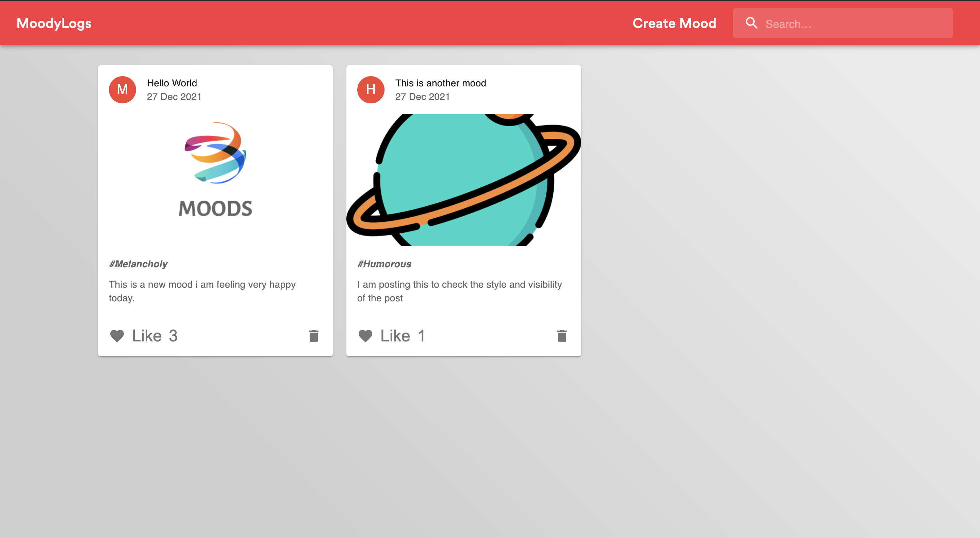Open the Create Mood page
The width and height of the screenshot is (980, 538).
pyautogui.click(x=674, y=23)
